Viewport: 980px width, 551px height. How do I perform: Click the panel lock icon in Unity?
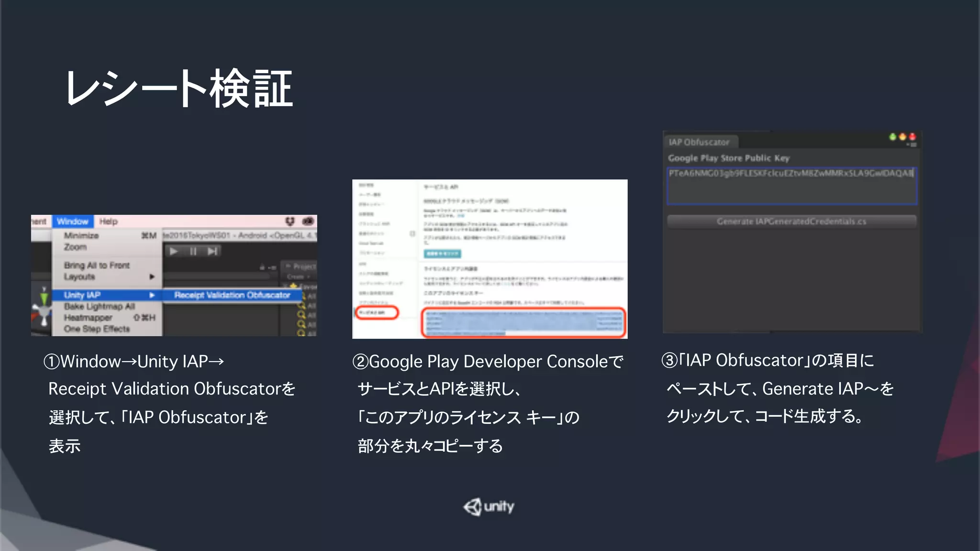point(262,267)
